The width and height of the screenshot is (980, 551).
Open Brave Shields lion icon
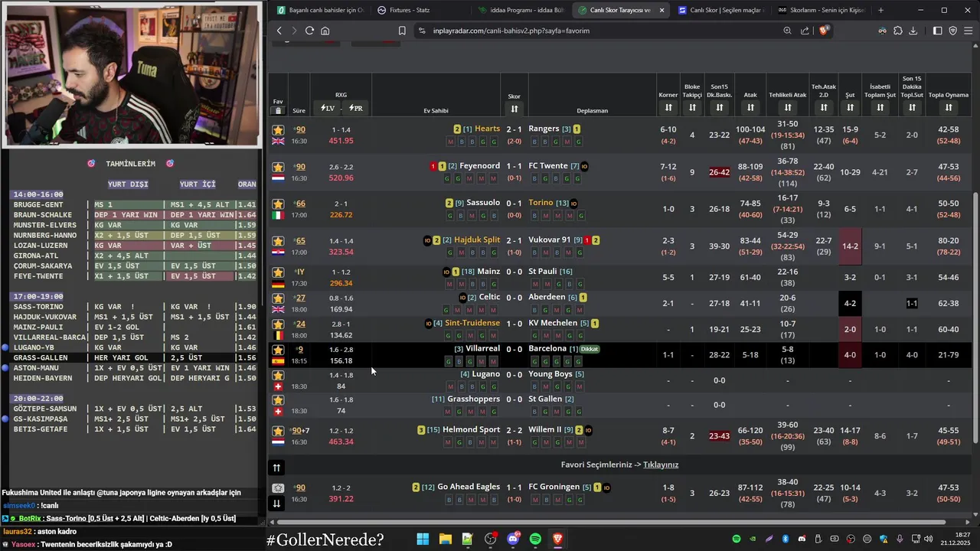(x=824, y=31)
